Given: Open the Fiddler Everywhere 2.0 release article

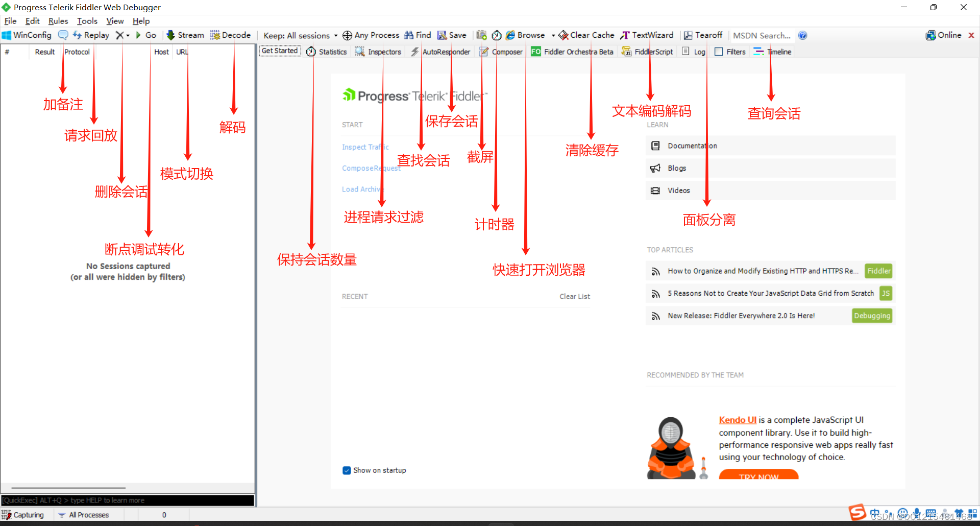Looking at the screenshot, I should (741, 316).
